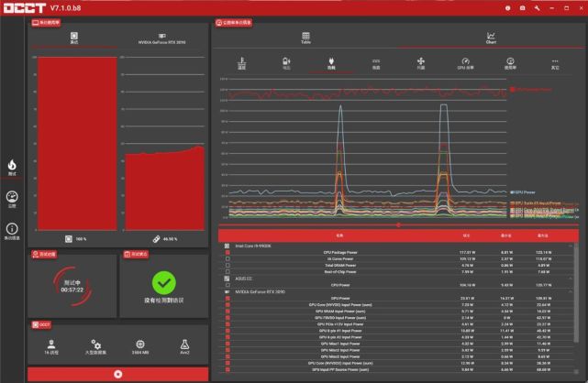Screen dimensions: 588x383
Task: Click the GPU Power legend color swatch
Action: 512,192
